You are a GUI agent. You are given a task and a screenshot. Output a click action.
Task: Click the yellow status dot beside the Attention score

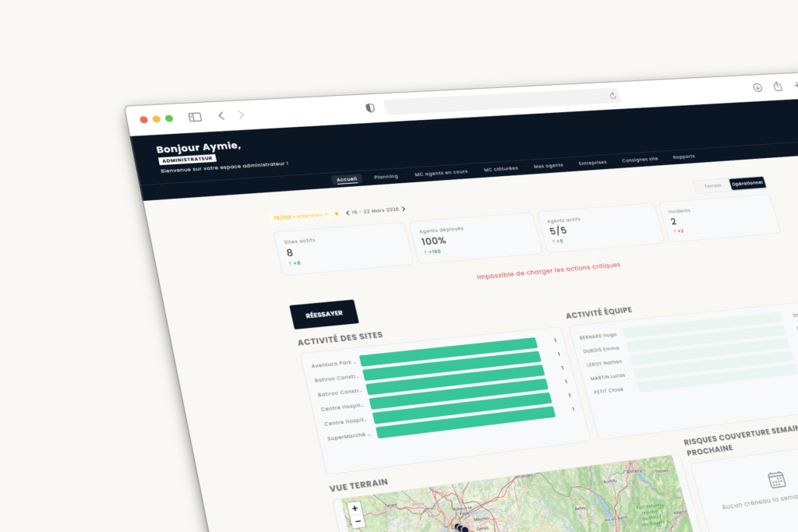pos(337,213)
